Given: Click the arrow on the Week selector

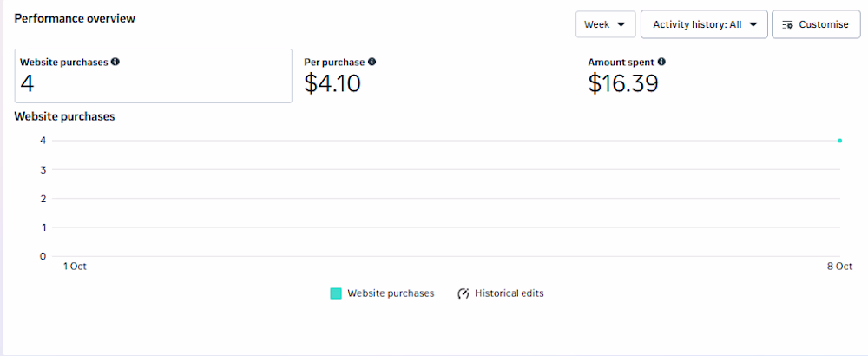Looking at the screenshot, I should (x=621, y=24).
